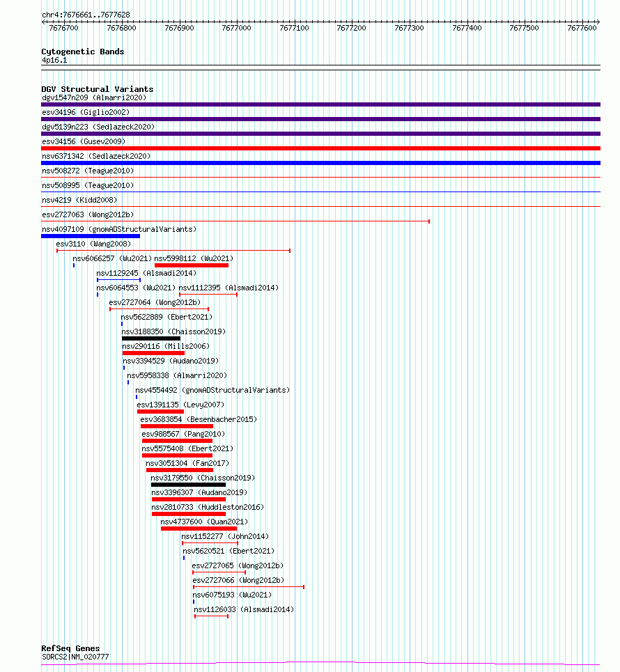
Task: Click nsv6064553 (Wu2021) label
Action: tap(136, 288)
